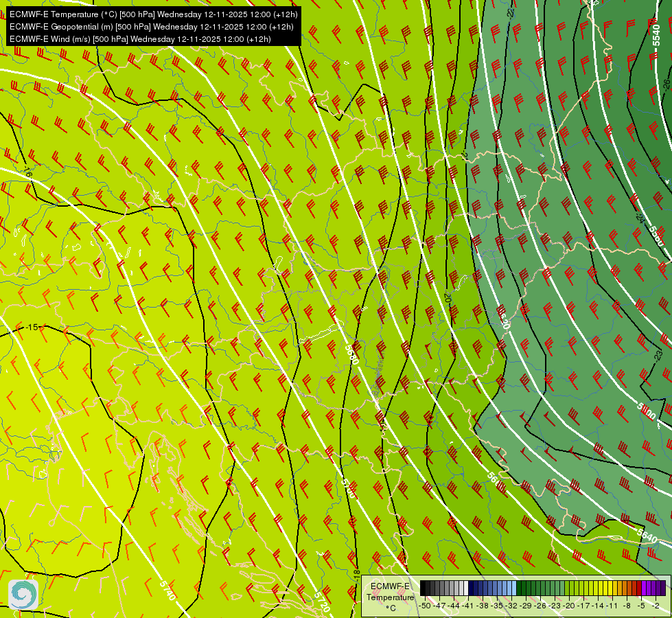Click the 5640 geopotential contour label

click(647, 535)
